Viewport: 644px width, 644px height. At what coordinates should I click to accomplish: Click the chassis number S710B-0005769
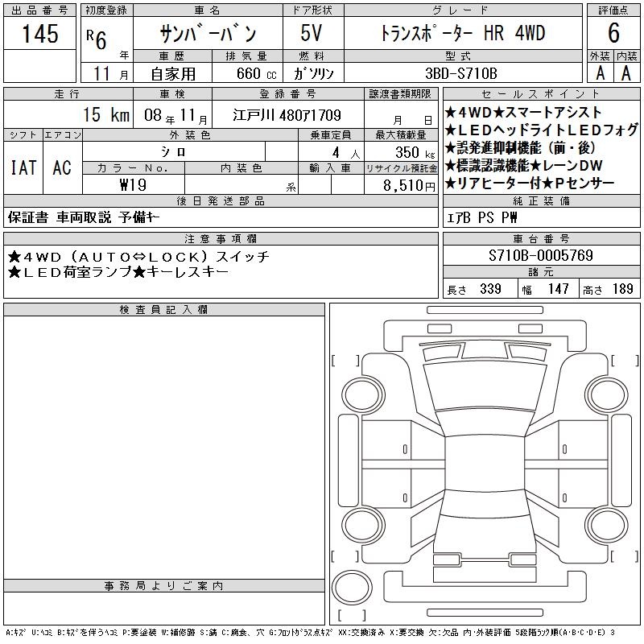[541, 255]
